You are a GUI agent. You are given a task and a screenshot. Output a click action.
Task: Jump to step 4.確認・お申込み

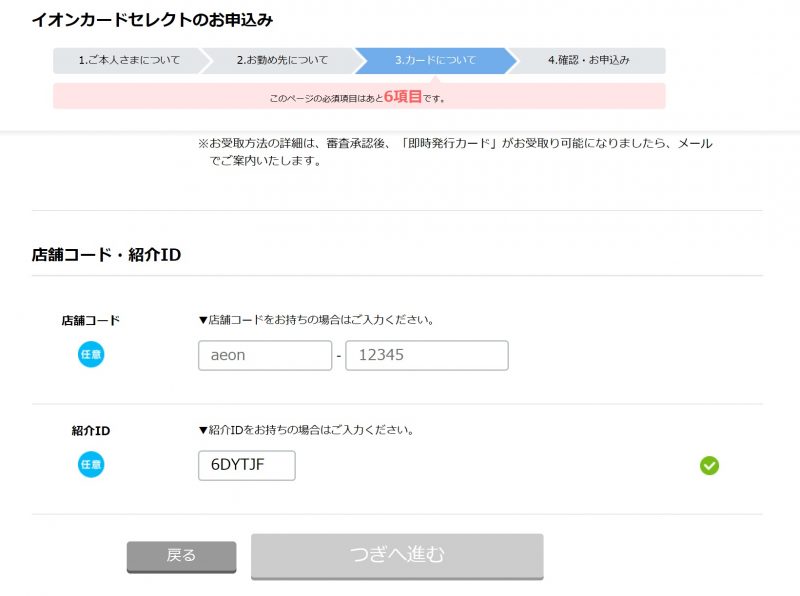pos(589,60)
